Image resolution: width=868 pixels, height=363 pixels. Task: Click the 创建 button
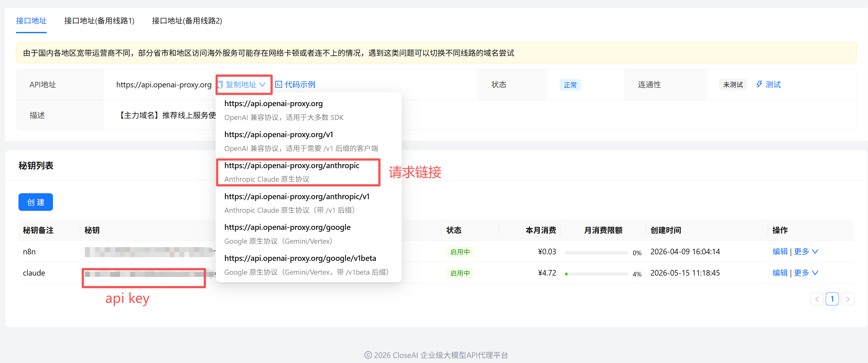coord(36,202)
